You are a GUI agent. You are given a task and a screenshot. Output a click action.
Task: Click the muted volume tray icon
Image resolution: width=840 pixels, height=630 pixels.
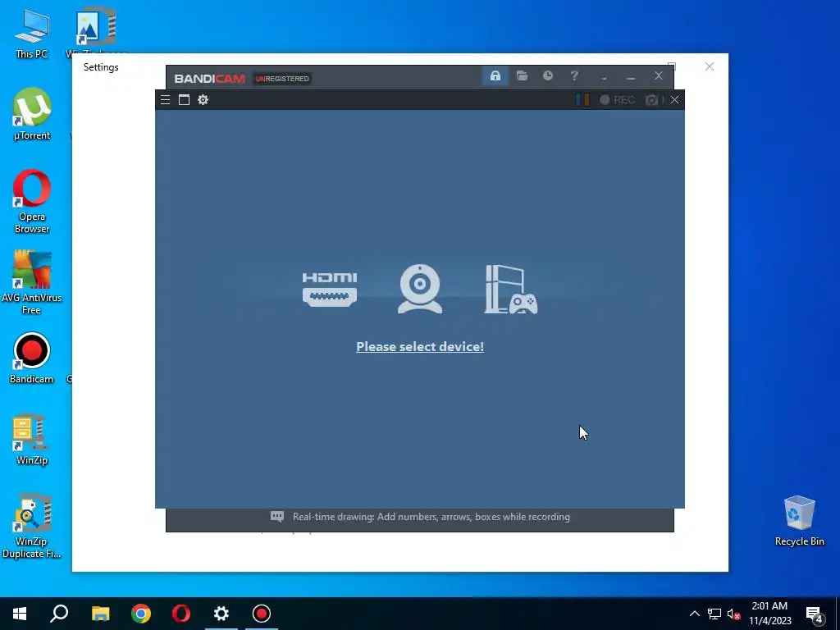[734, 614]
